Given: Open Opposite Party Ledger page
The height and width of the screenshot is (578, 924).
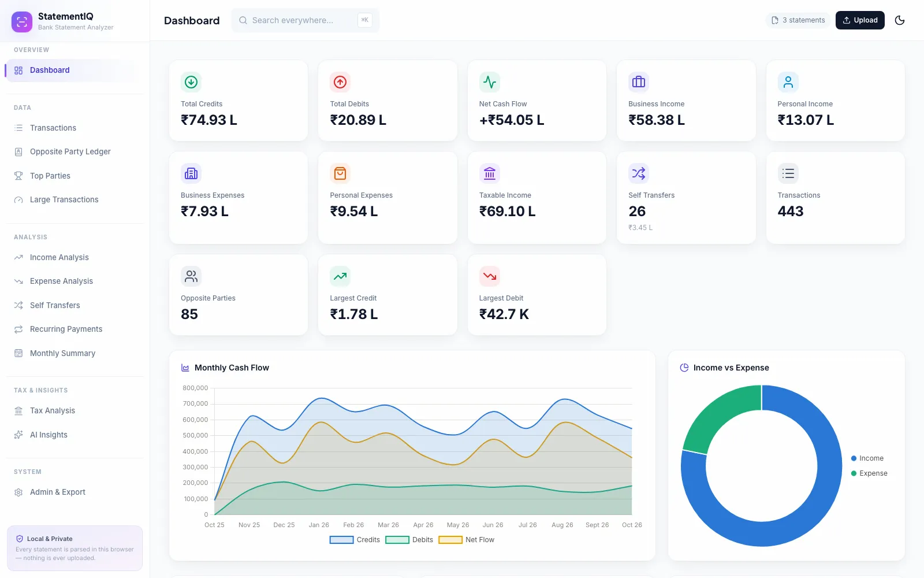Looking at the screenshot, I should tap(74, 152).
